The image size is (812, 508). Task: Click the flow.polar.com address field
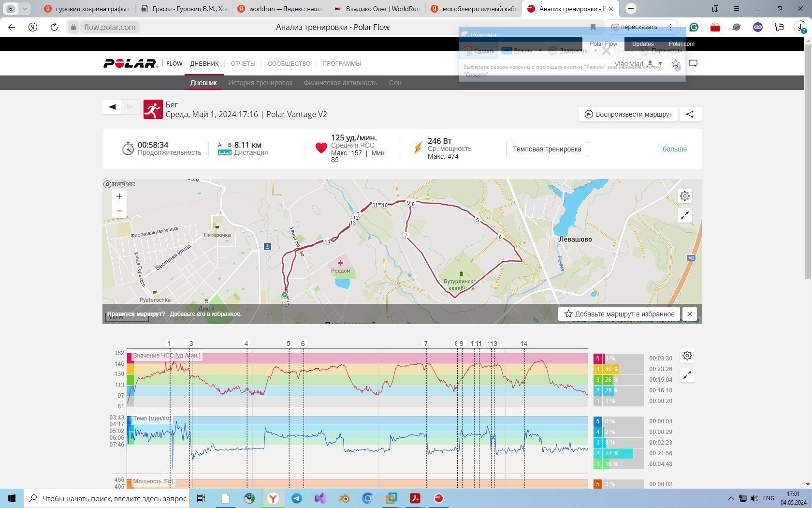point(110,27)
